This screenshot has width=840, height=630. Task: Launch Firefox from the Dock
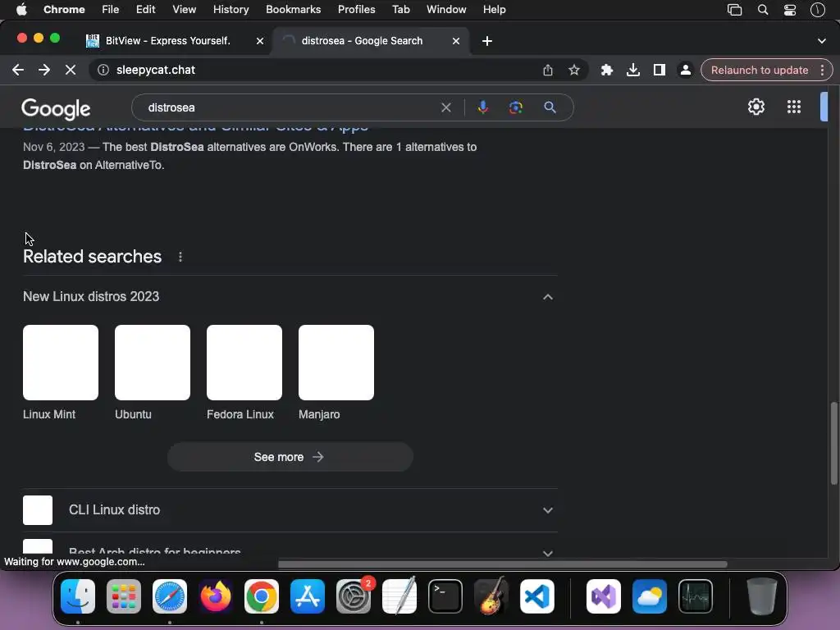pyautogui.click(x=216, y=596)
